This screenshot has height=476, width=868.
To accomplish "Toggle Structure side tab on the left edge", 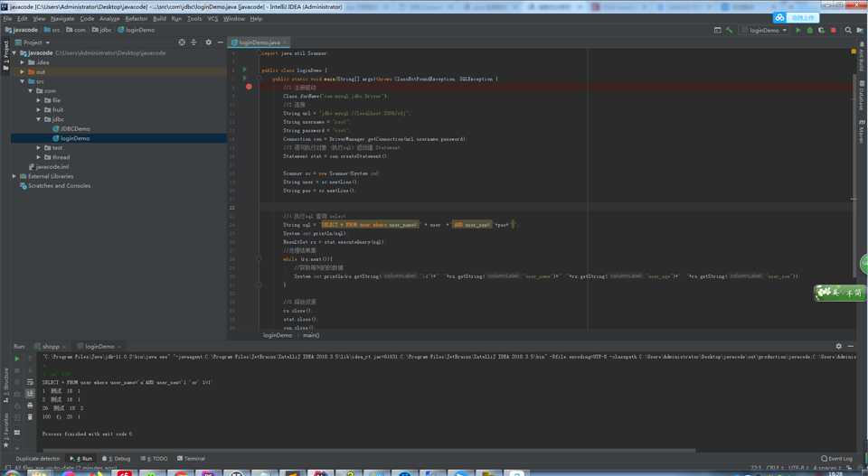I will pos(5,386).
